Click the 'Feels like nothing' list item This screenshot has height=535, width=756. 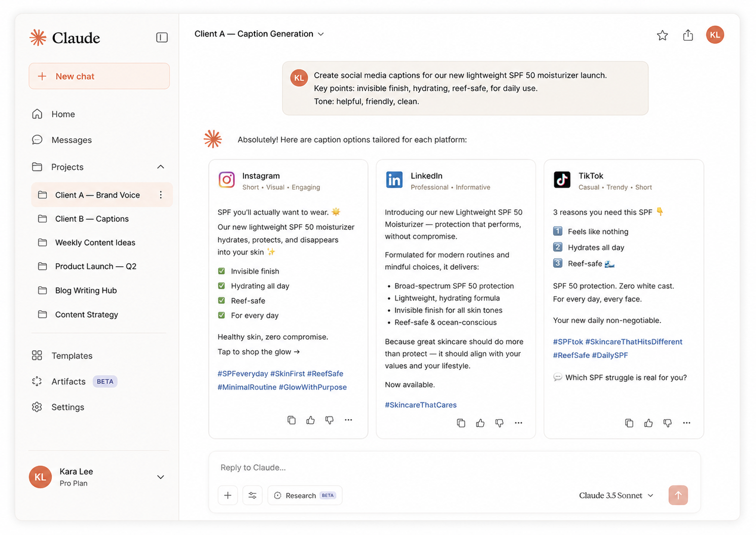click(591, 232)
